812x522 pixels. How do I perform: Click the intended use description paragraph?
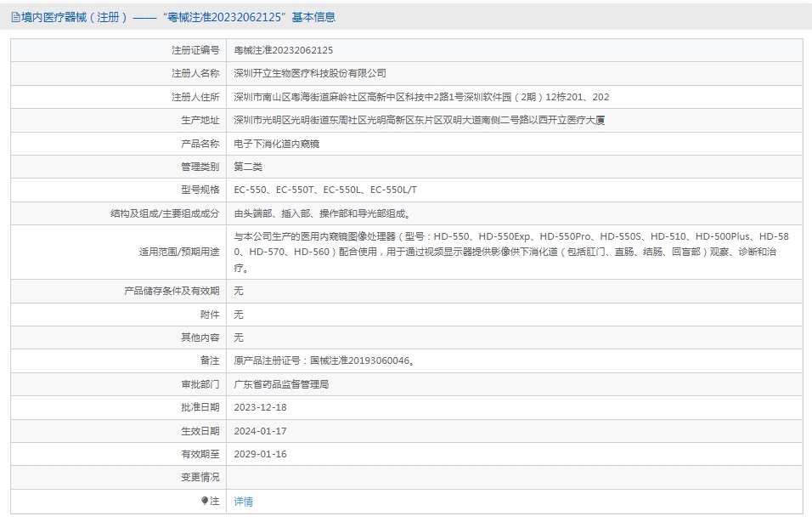click(x=511, y=252)
